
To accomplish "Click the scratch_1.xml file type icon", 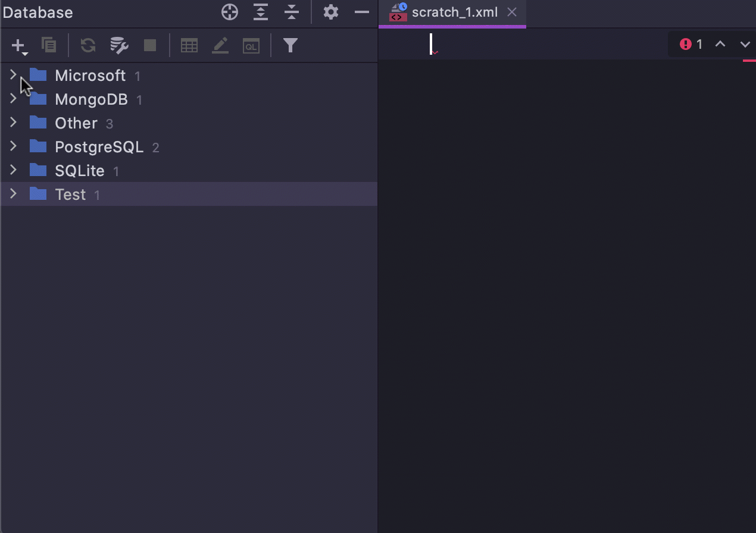I will (398, 12).
